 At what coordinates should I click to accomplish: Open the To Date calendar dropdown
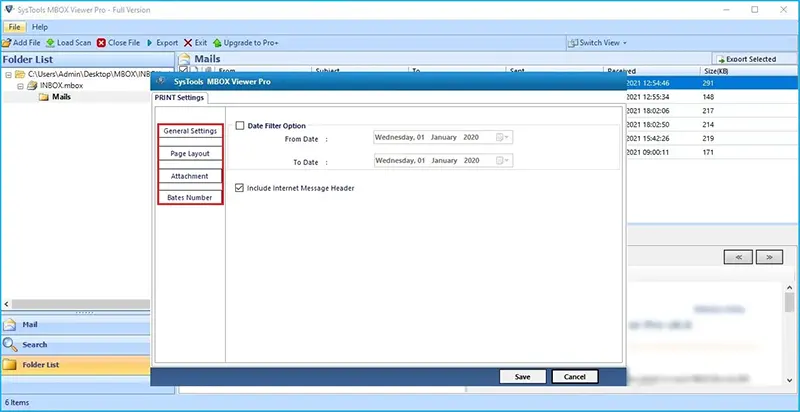click(503, 161)
